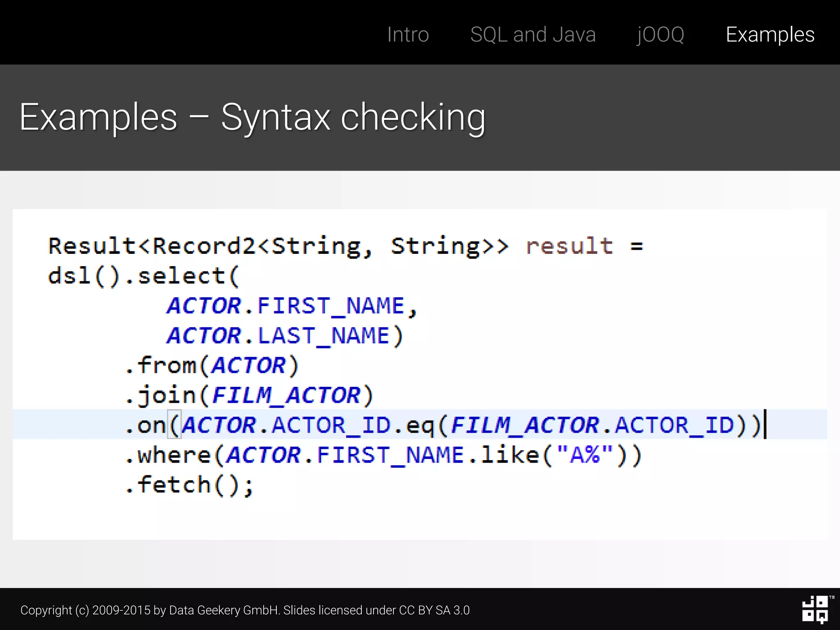Click highlighted bracket after .on

(x=175, y=425)
